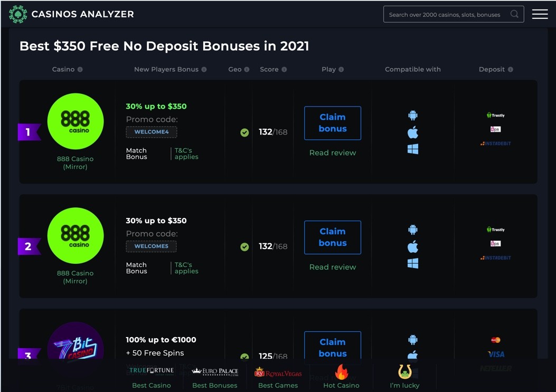Copy promo code WELCOME4
Viewport: 556px width, 392px height.
point(152,132)
